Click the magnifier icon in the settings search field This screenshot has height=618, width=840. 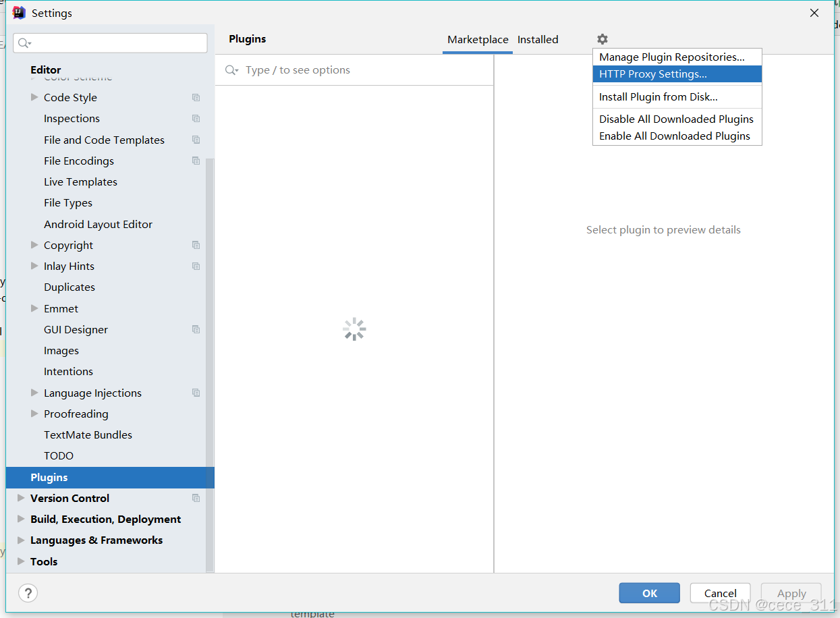pos(24,43)
